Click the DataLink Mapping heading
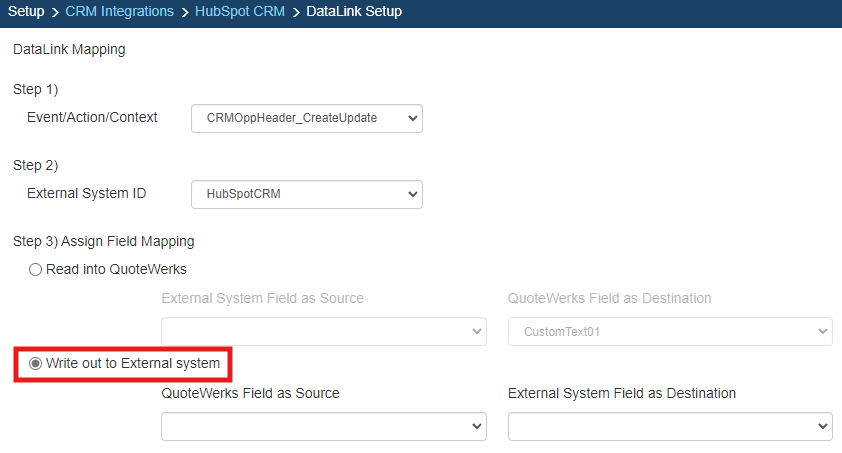Viewport: 842px width, 453px height. click(x=69, y=49)
